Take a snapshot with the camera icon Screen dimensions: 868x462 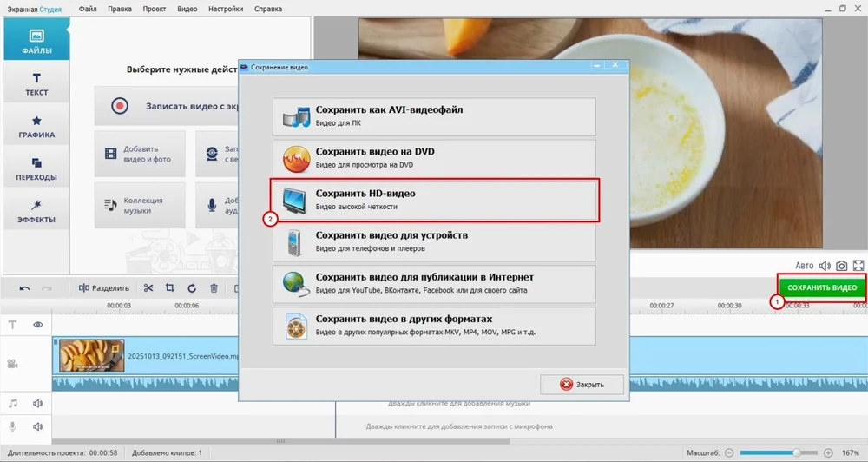(x=841, y=266)
